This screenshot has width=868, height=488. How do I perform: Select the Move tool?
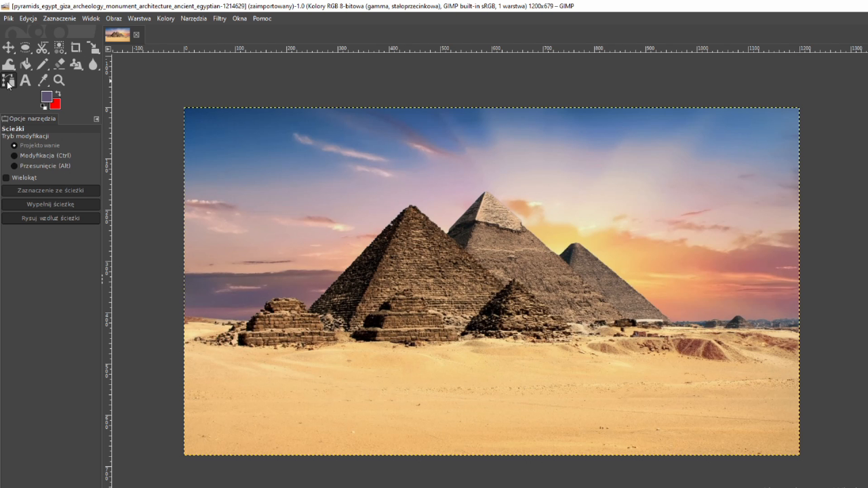click(x=8, y=47)
